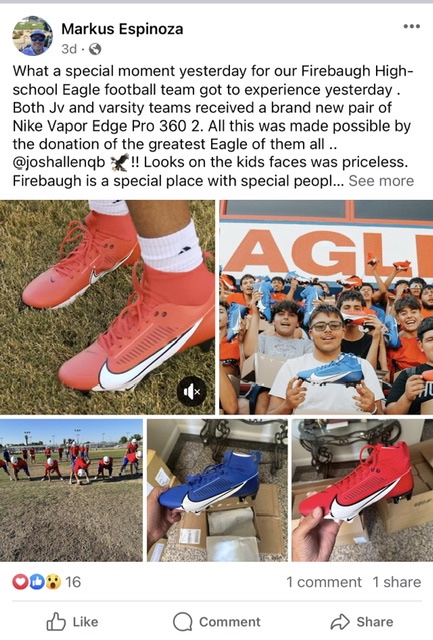Tap Markus Espinoza's profile picture
433x640 pixels.
click(x=33, y=36)
